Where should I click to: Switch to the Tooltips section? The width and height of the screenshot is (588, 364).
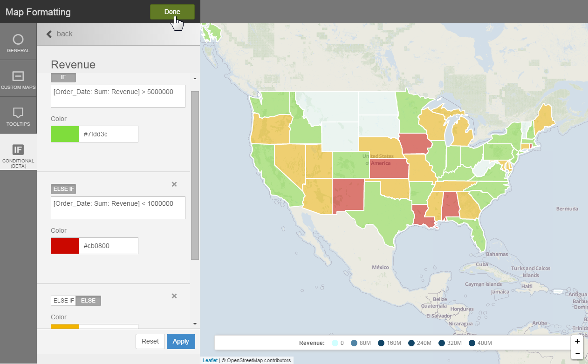tap(18, 116)
